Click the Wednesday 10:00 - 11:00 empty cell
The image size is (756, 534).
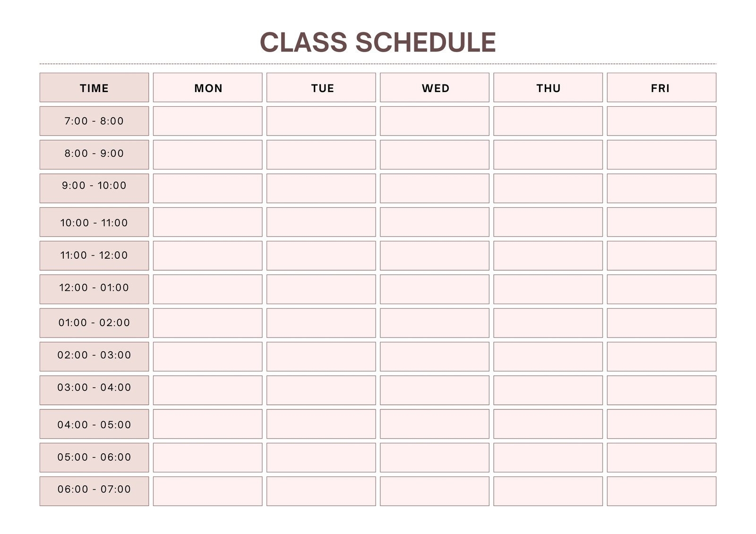(x=435, y=222)
